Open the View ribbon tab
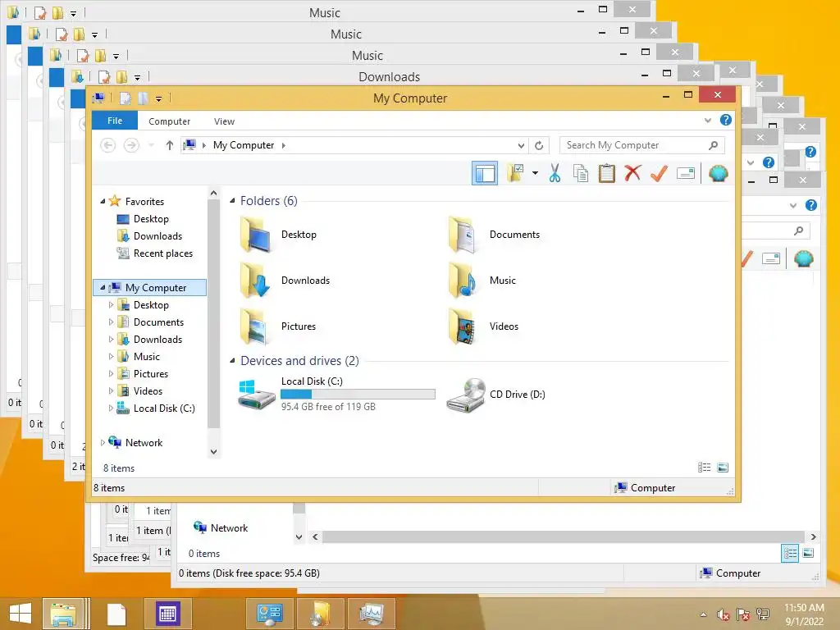 tap(224, 121)
